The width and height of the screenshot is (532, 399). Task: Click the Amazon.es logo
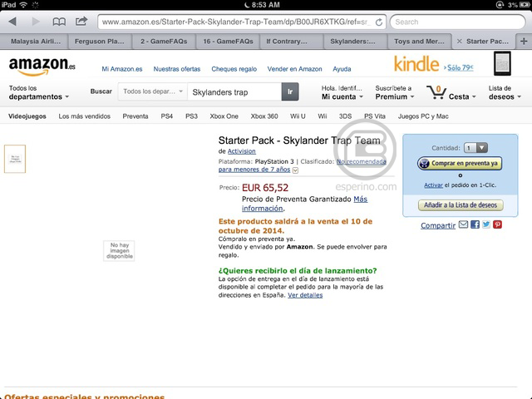(x=42, y=65)
